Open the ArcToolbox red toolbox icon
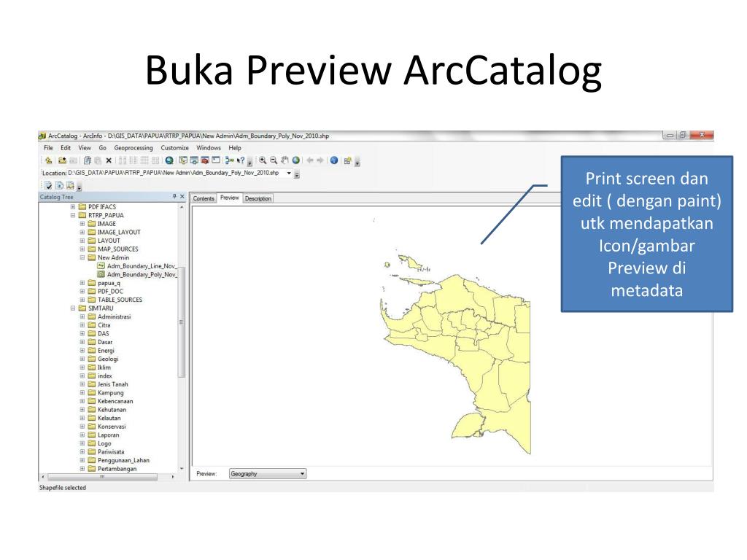The height and width of the screenshot is (560, 747). pyautogui.click(x=205, y=160)
